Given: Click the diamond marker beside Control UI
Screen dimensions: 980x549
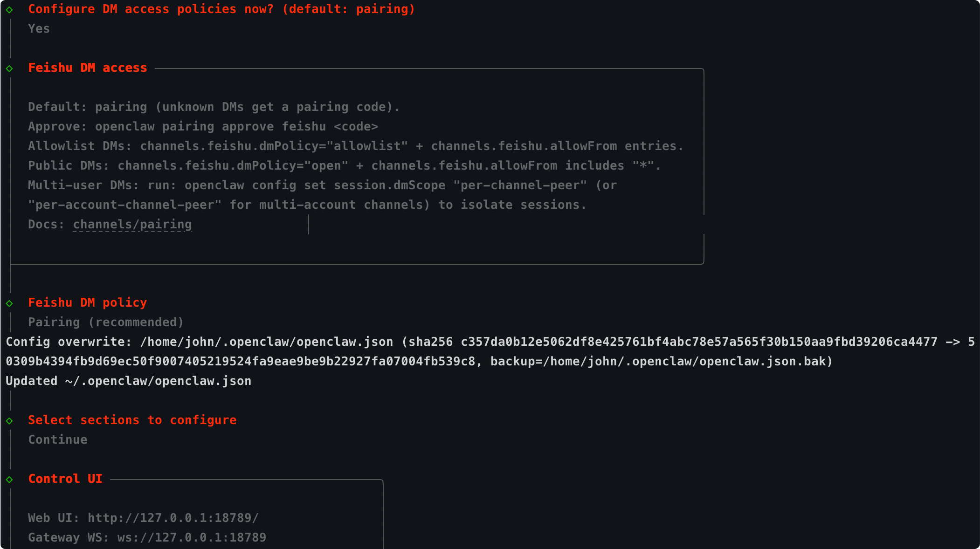Looking at the screenshot, I should click(x=9, y=480).
